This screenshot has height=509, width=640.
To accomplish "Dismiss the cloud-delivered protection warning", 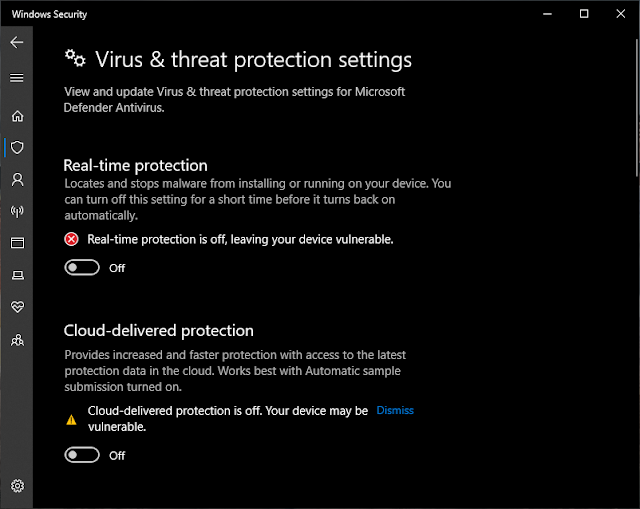I will coord(395,410).
